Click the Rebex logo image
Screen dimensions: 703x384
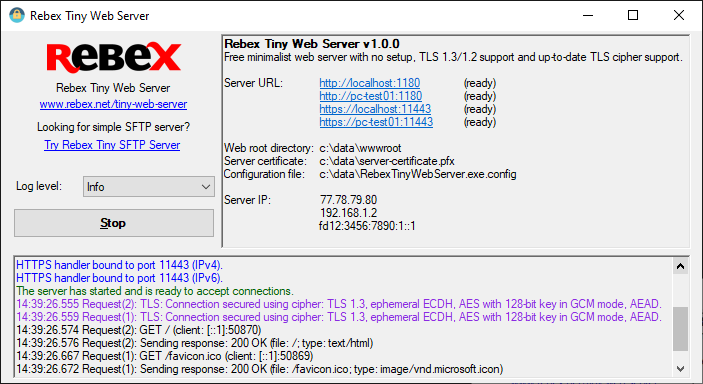click(114, 57)
